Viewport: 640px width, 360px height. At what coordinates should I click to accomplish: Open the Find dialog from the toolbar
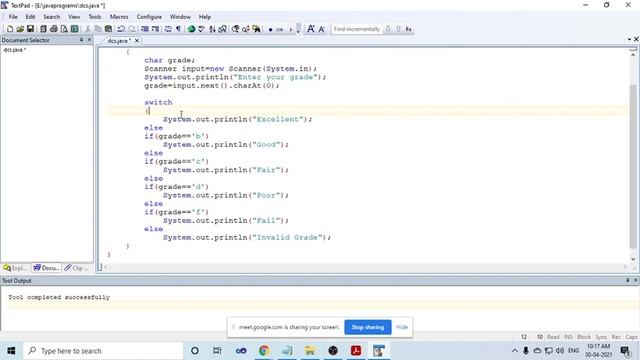(x=236, y=29)
